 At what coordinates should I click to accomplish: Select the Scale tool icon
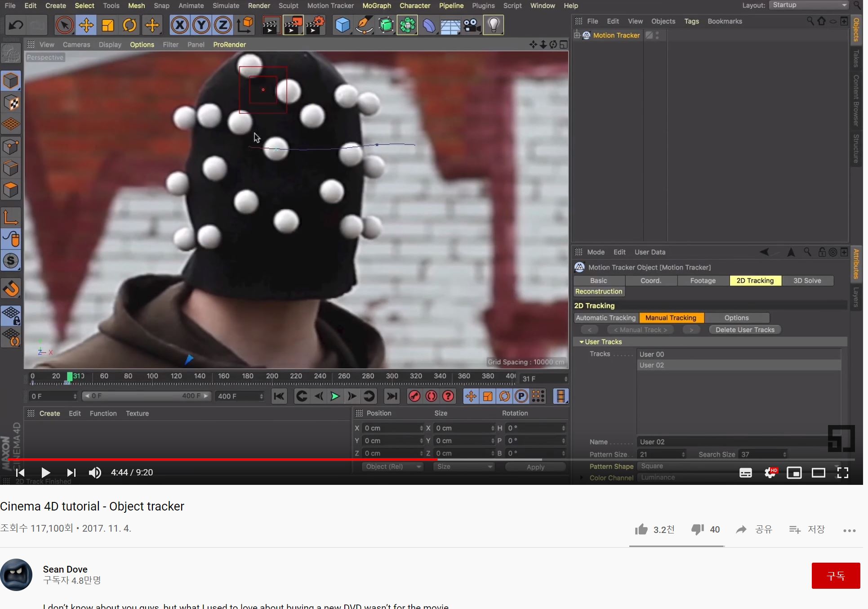click(108, 25)
